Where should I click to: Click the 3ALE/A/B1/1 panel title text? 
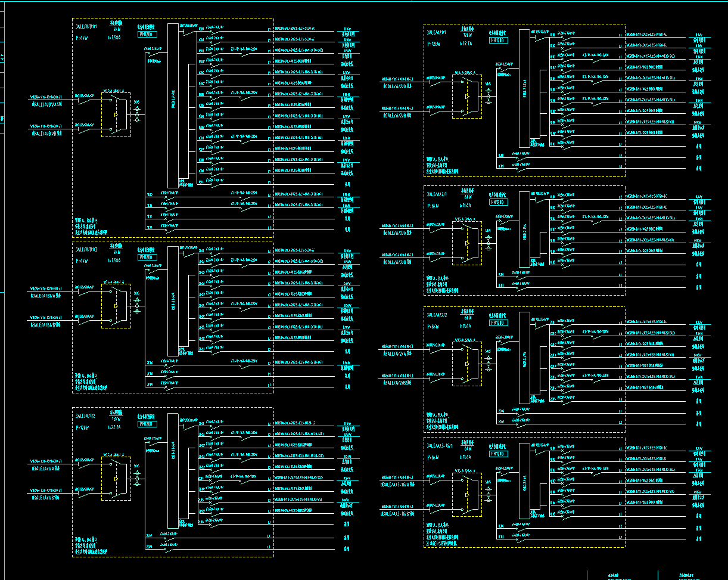click(x=86, y=27)
